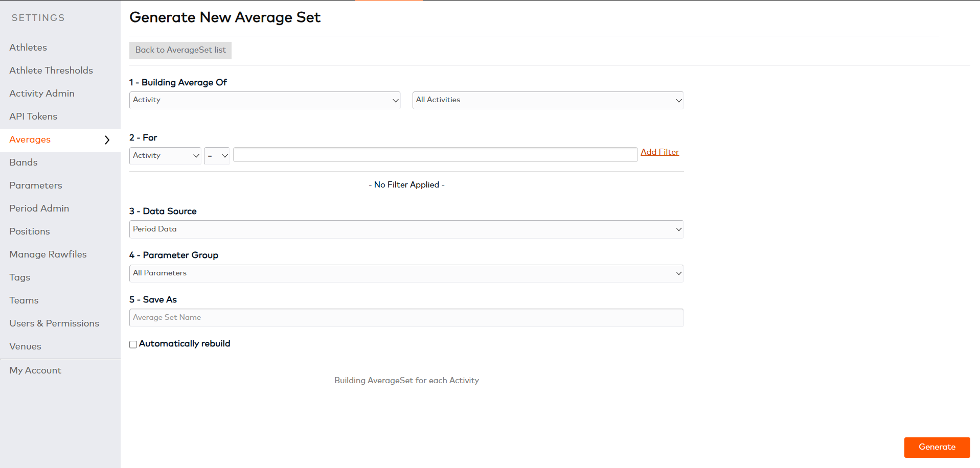
Task: Click the Add Filter link
Action: 660,152
